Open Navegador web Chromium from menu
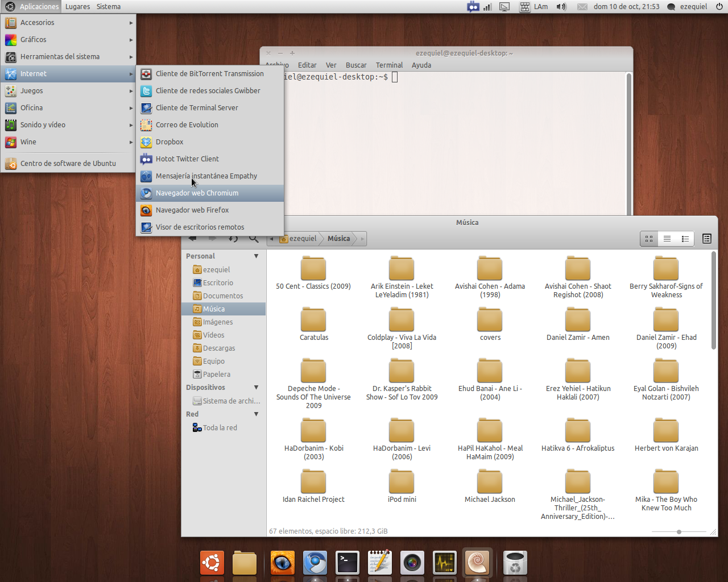 [x=209, y=193]
